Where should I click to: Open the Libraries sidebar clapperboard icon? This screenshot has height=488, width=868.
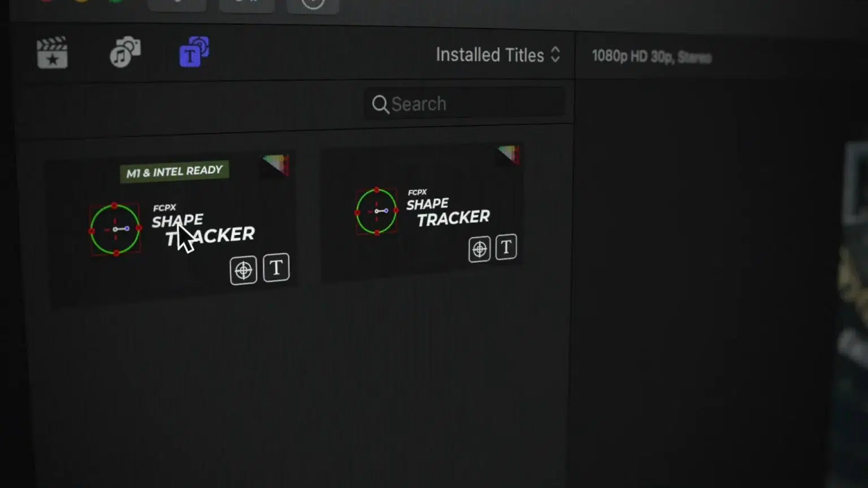pos(52,53)
